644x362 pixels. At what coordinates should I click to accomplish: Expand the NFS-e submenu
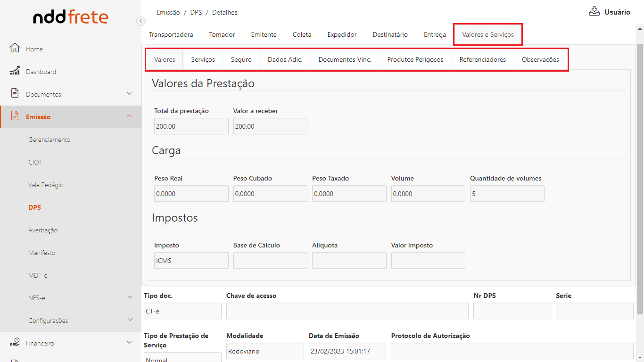tap(129, 297)
